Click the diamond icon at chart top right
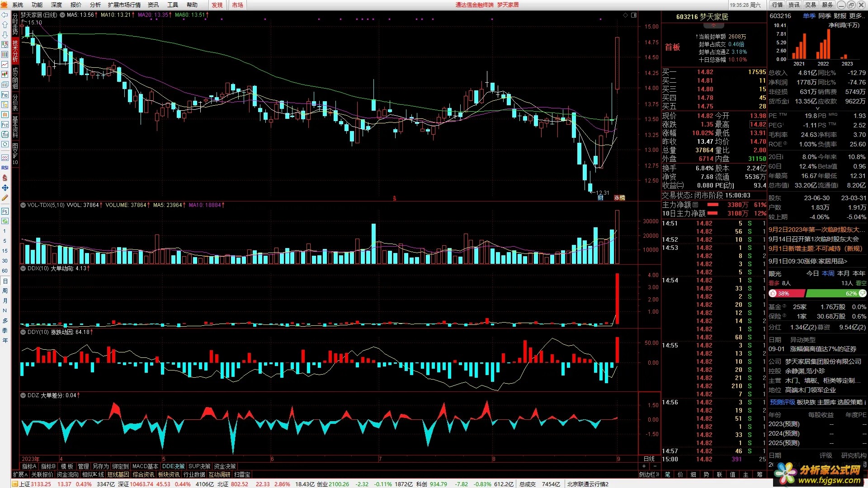The height and width of the screenshot is (488, 868). pos(626,15)
